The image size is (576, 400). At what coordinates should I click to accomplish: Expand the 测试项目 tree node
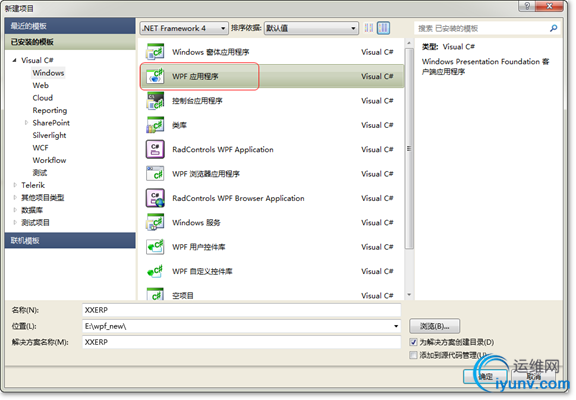(x=15, y=223)
